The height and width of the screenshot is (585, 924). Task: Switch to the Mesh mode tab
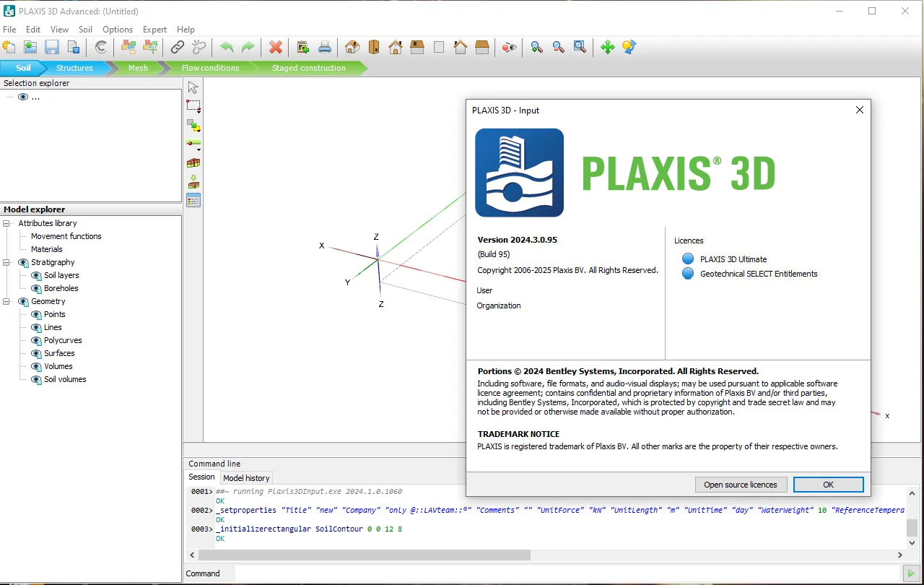pyautogui.click(x=138, y=68)
